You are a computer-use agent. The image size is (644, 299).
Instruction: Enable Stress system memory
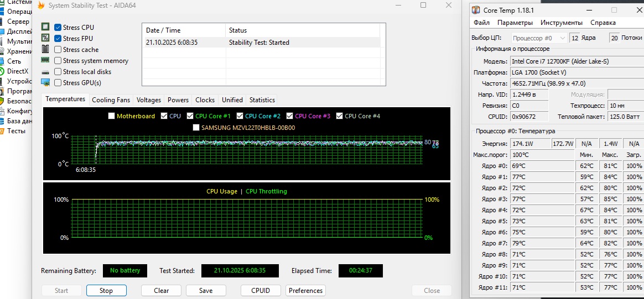tap(58, 61)
